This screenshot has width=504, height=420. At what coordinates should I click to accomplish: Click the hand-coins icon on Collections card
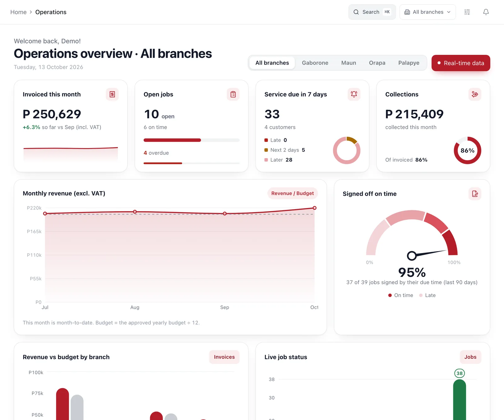click(475, 94)
